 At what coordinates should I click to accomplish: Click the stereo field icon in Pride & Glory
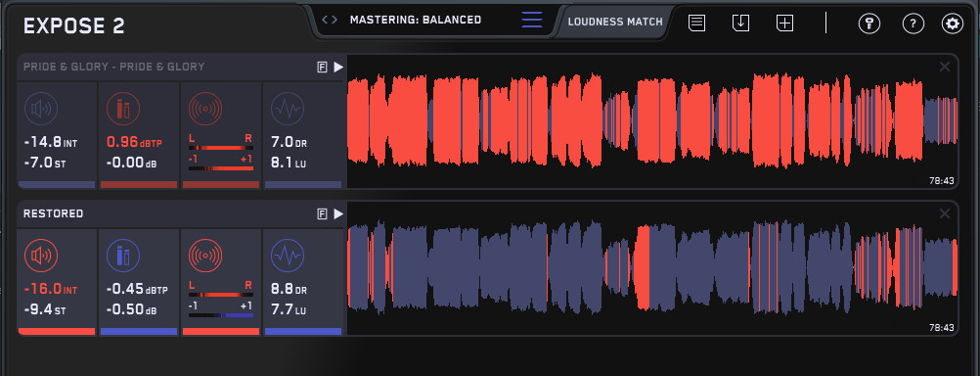click(x=205, y=109)
